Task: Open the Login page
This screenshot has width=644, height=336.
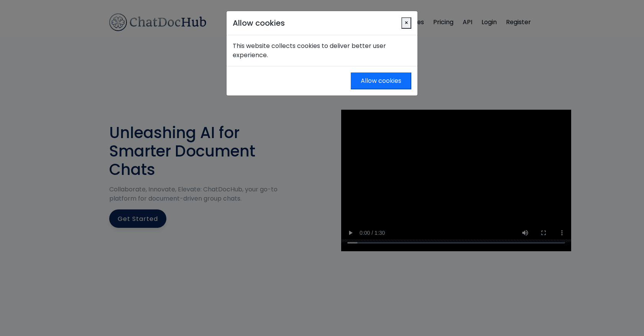Action: (x=489, y=22)
